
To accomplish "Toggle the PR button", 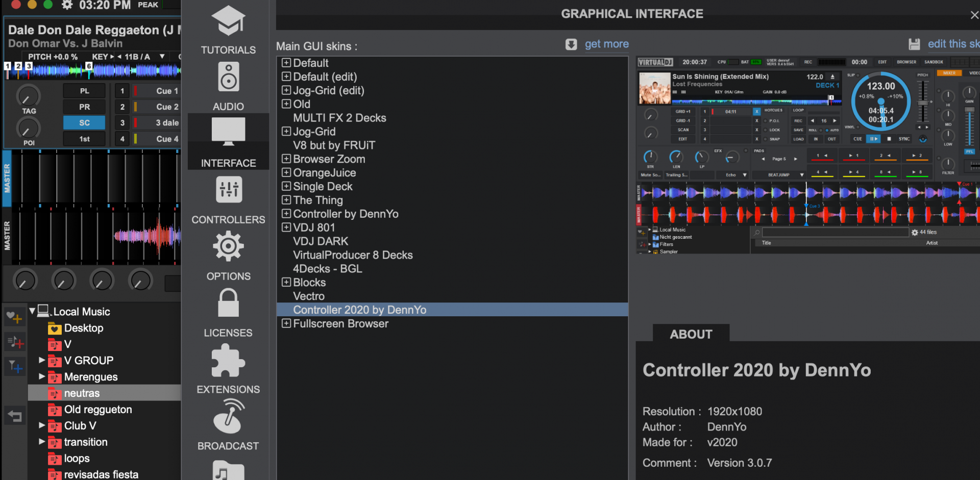I will pos(84,107).
